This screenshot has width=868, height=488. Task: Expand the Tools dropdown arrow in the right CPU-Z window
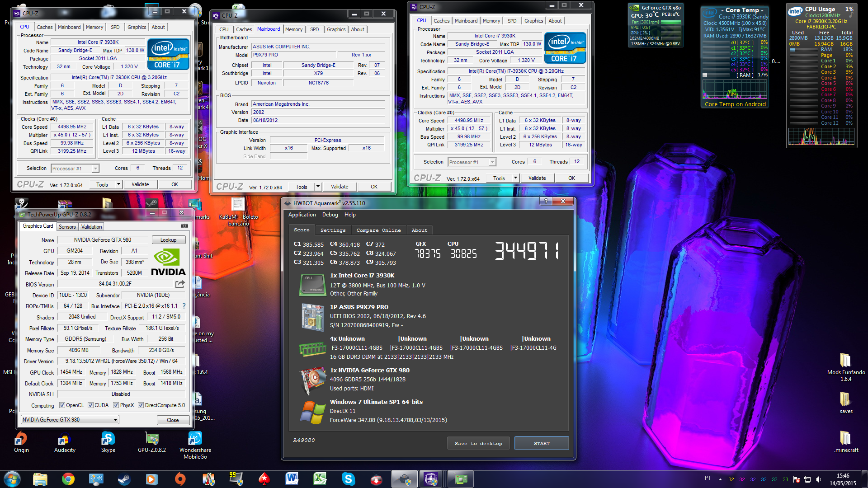coord(515,178)
